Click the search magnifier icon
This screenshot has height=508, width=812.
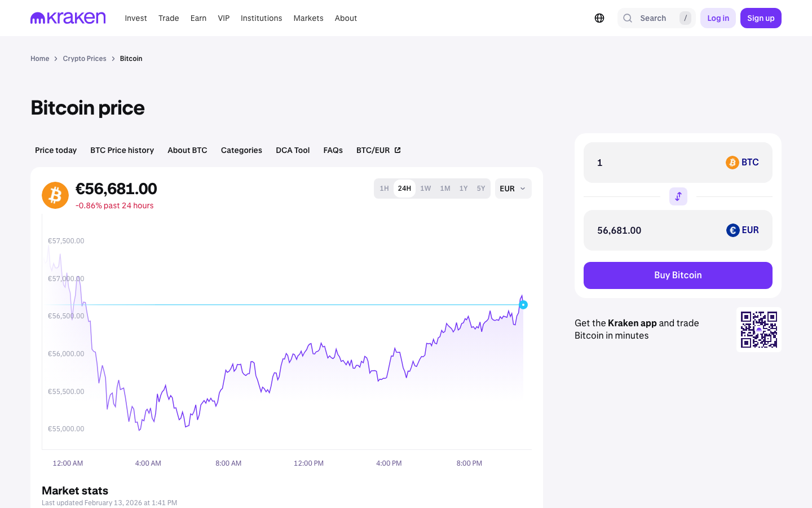click(x=628, y=17)
